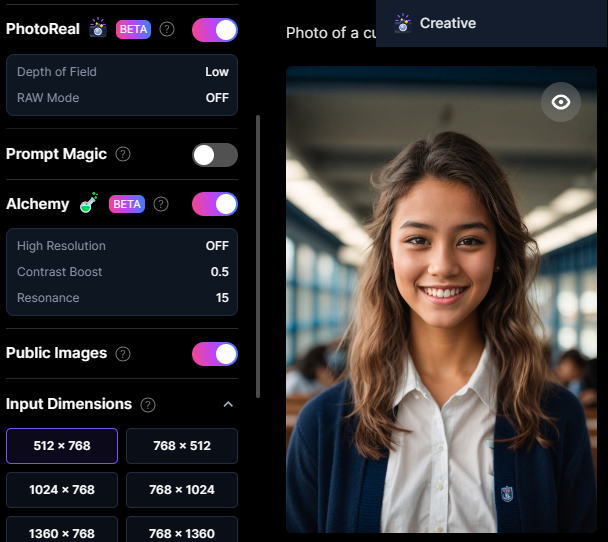Change Depth of Field Low setting
Viewport: 608px width, 542px height.
[x=216, y=72]
